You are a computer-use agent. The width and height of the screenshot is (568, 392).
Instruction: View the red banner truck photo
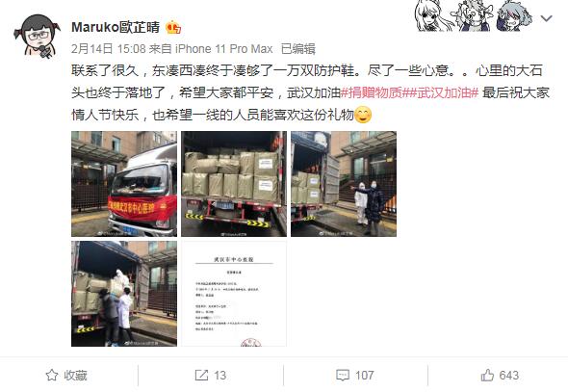pos(124,184)
